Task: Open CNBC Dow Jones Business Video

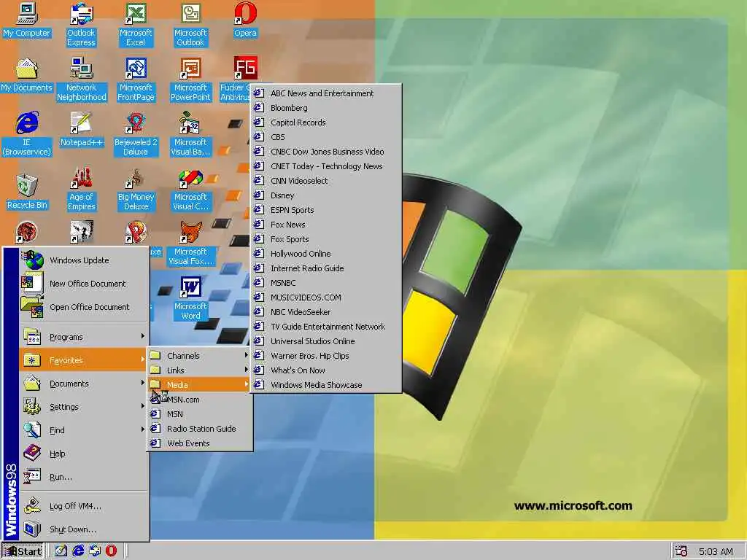Action: 326,152
